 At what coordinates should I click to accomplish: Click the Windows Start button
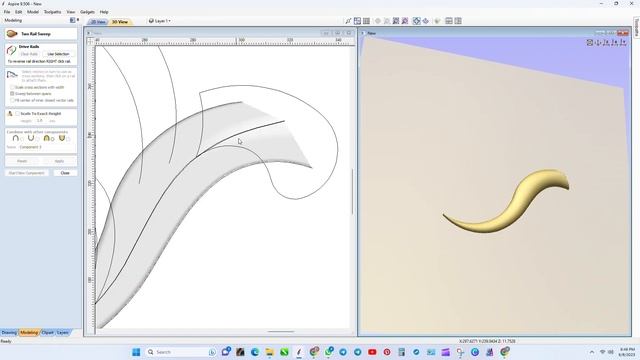coord(136,352)
